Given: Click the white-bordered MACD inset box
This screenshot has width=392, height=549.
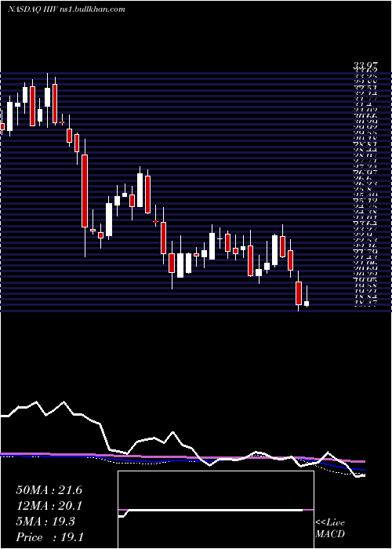Looking at the screenshot, I should click(216, 510).
